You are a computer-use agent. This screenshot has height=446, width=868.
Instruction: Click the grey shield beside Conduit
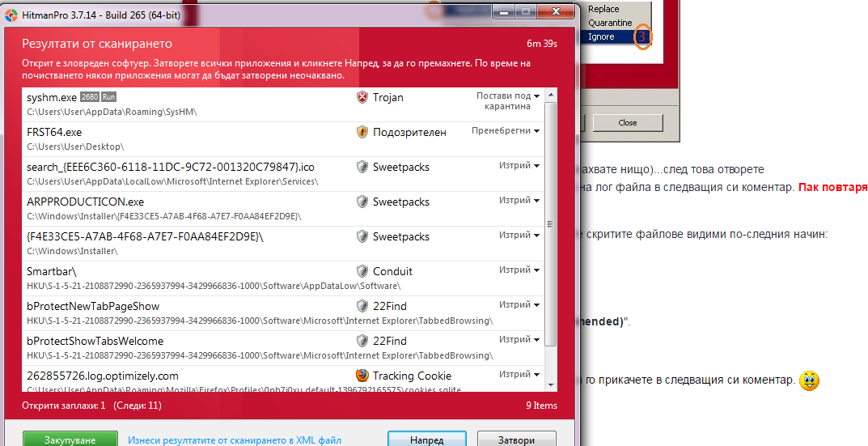point(362,271)
